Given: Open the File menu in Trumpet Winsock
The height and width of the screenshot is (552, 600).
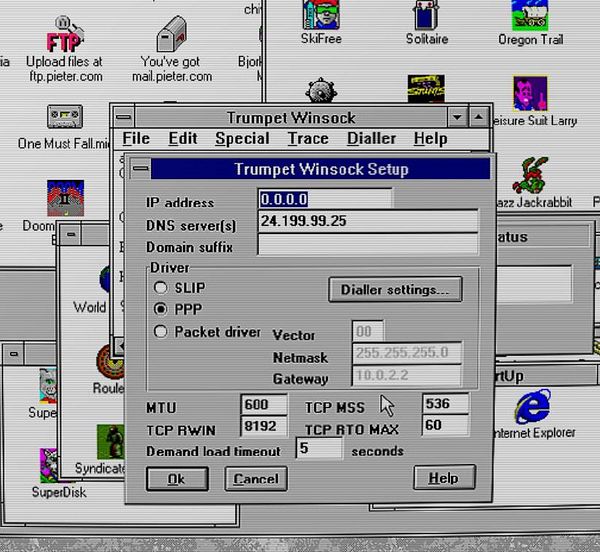Looking at the screenshot, I should (x=136, y=138).
